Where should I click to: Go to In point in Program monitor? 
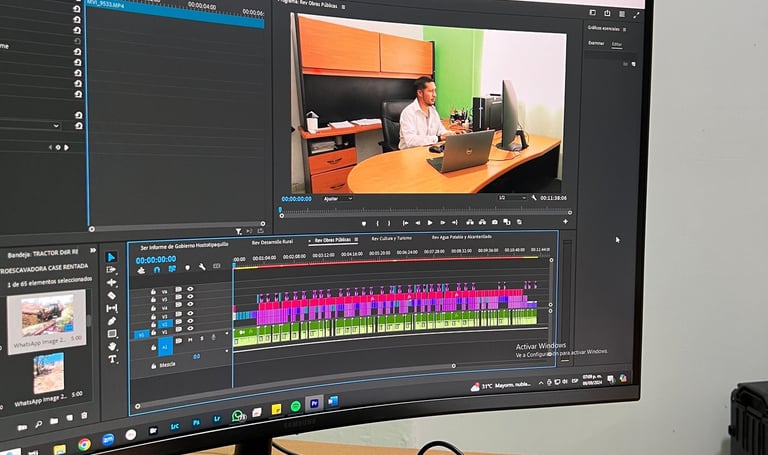(405, 223)
